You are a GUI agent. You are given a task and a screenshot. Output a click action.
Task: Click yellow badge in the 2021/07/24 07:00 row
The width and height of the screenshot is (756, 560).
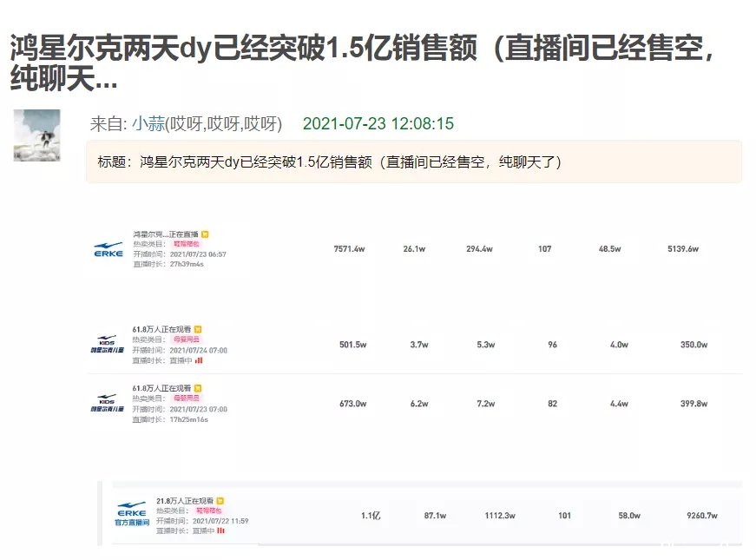[x=198, y=329]
